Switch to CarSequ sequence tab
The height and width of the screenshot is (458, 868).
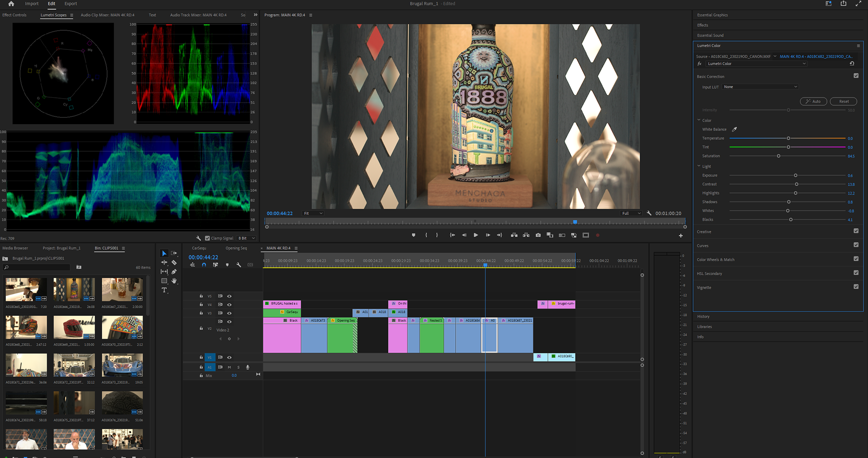[199, 248]
